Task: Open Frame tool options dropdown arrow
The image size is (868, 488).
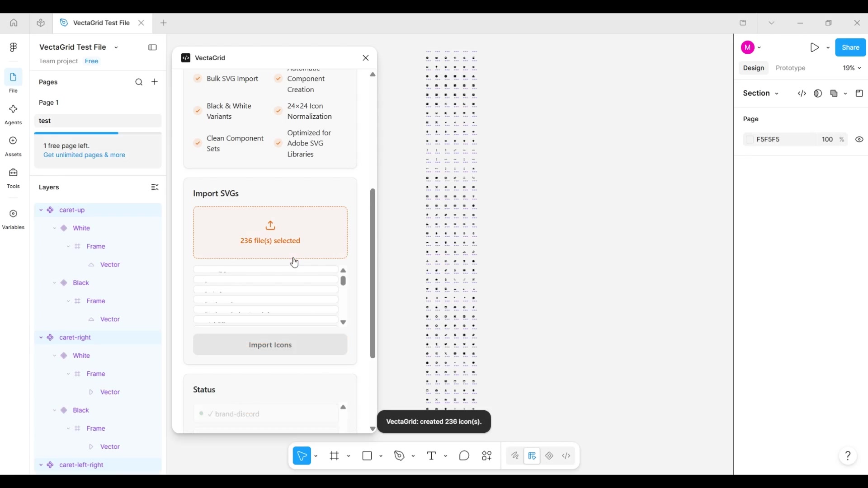Action: (x=349, y=456)
